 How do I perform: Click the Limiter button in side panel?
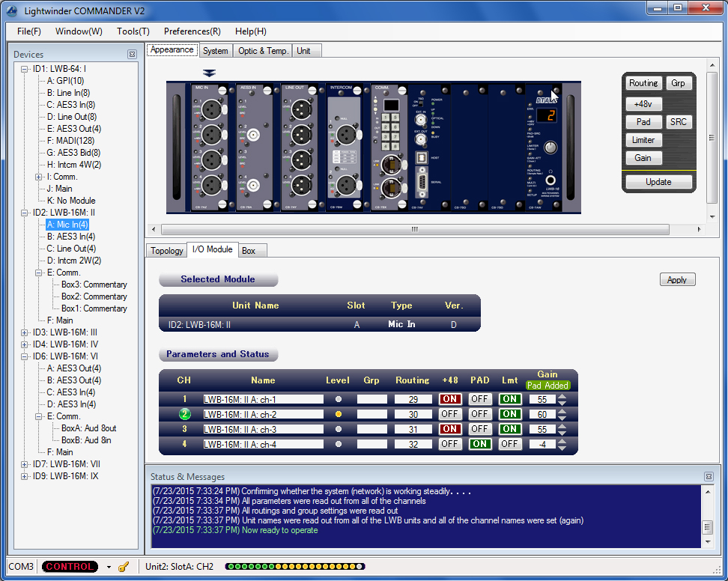[x=643, y=140]
